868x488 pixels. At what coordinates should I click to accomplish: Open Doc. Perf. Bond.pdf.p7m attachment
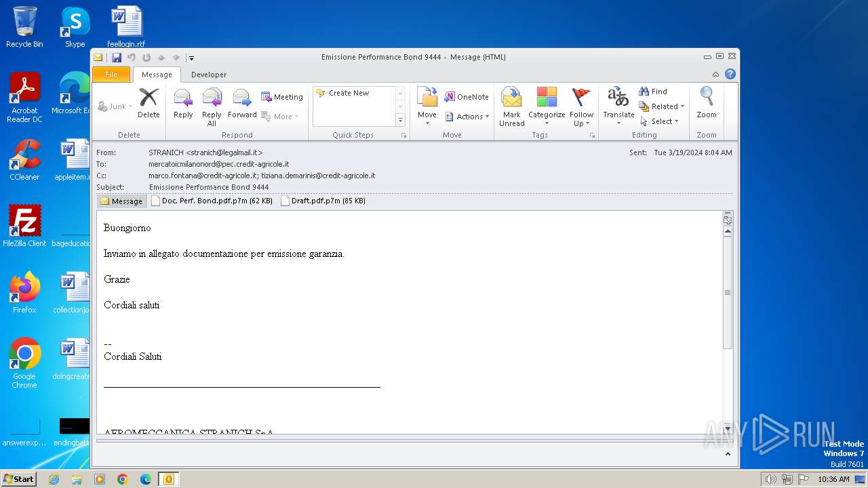[x=212, y=201]
